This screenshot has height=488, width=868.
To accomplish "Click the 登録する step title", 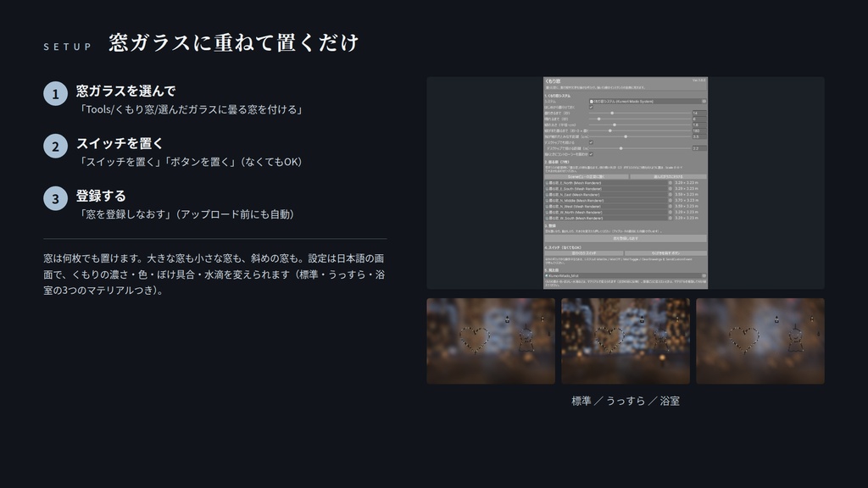I will (x=101, y=196).
